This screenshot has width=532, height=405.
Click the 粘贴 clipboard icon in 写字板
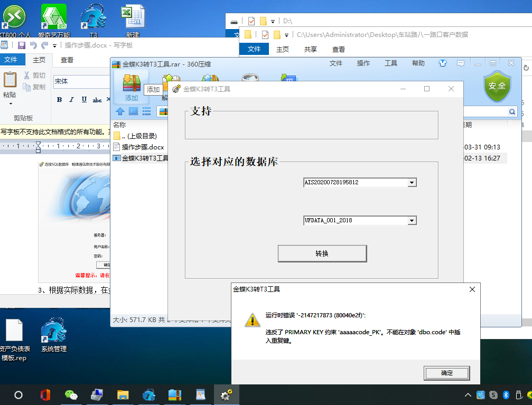tap(10, 80)
